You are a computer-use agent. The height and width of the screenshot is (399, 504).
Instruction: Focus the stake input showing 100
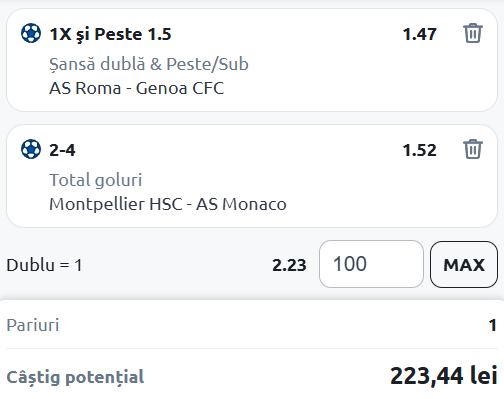pos(371,264)
